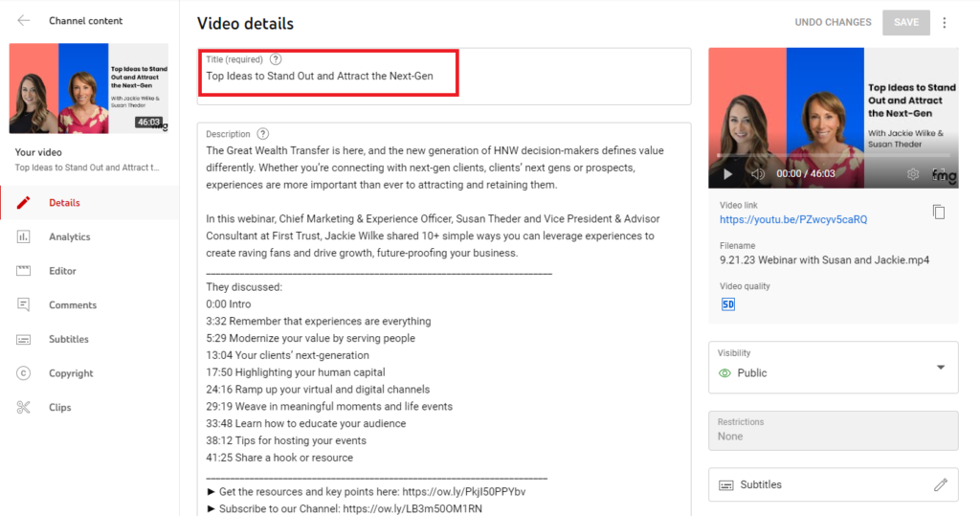Click the Save button

click(x=905, y=23)
